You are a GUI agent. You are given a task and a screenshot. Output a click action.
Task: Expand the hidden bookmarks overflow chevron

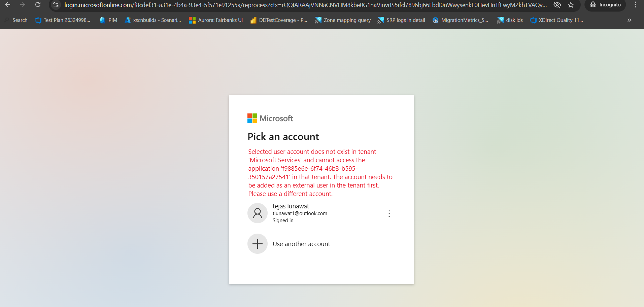[x=629, y=20]
